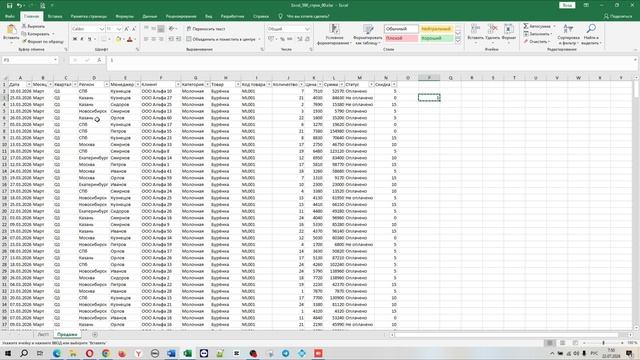Click the percent style icon
640x360 pixels.
click(282, 39)
